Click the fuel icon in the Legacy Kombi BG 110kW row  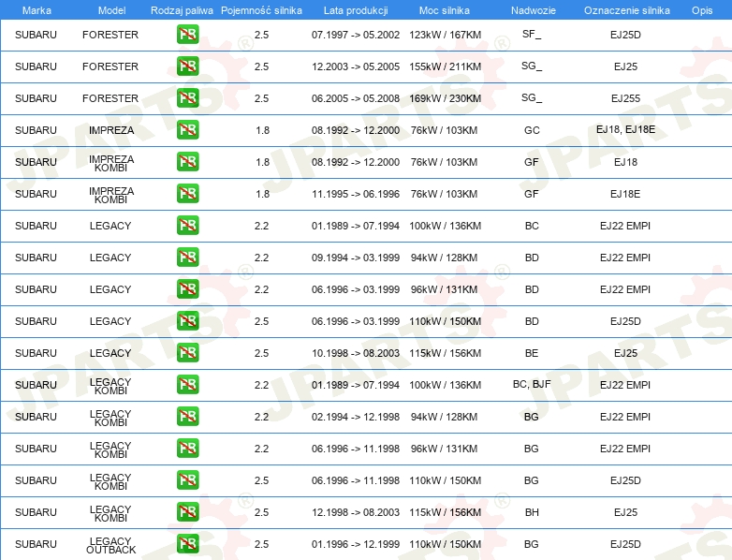pyautogui.click(x=187, y=480)
